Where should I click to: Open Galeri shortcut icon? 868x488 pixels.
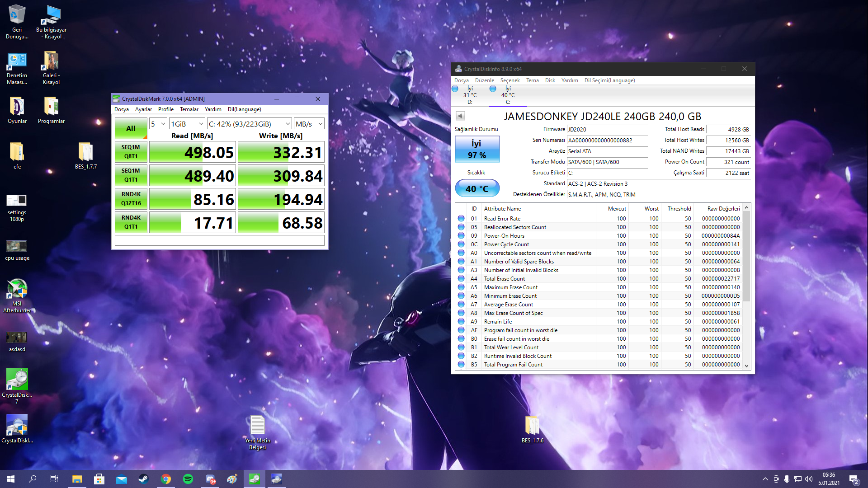[x=51, y=68]
